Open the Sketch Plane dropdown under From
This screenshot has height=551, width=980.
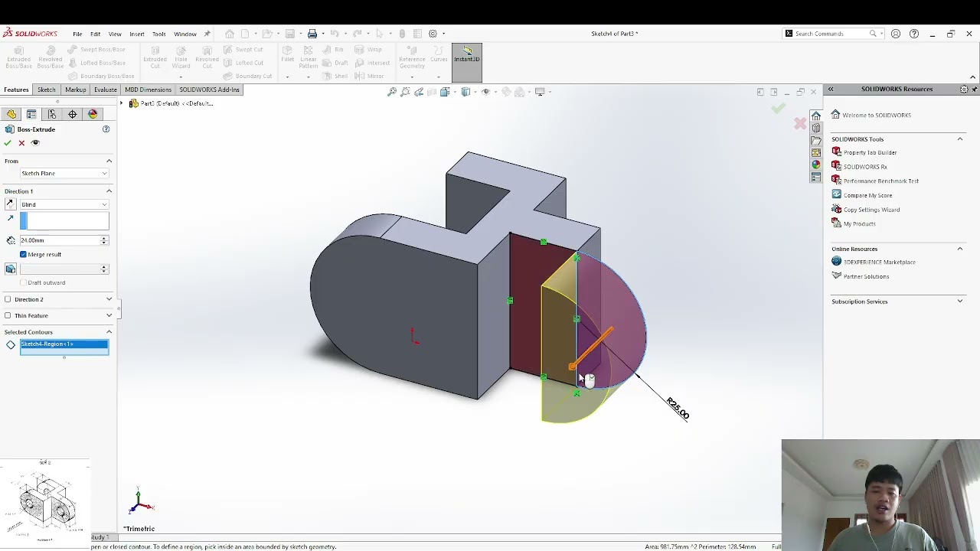tap(64, 174)
